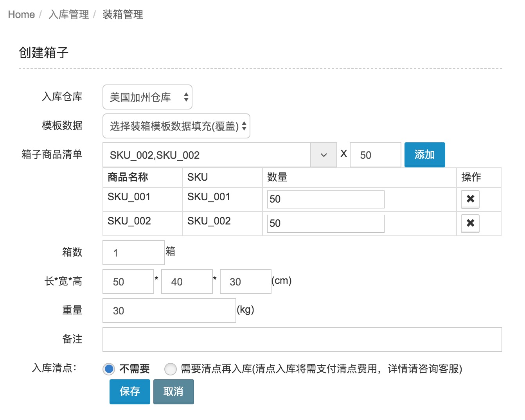
Task: Go to Home breadcrumb link
Action: click(x=22, y=14)
